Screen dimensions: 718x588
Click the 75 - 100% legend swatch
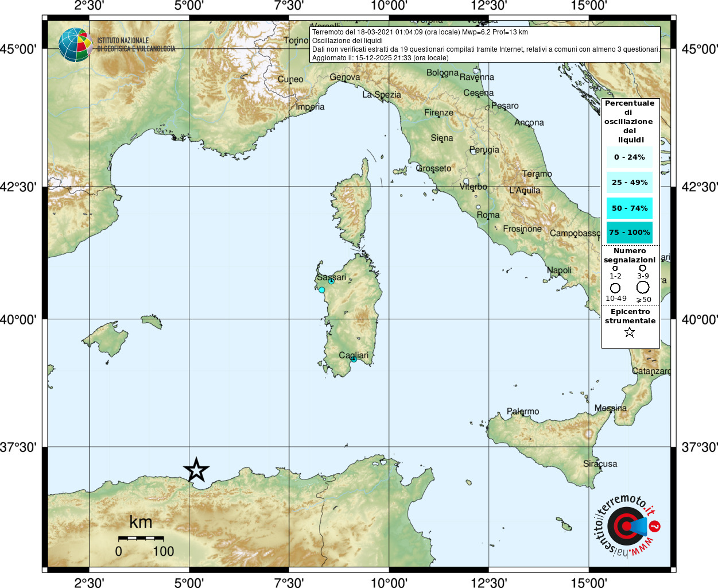[630, 233]
